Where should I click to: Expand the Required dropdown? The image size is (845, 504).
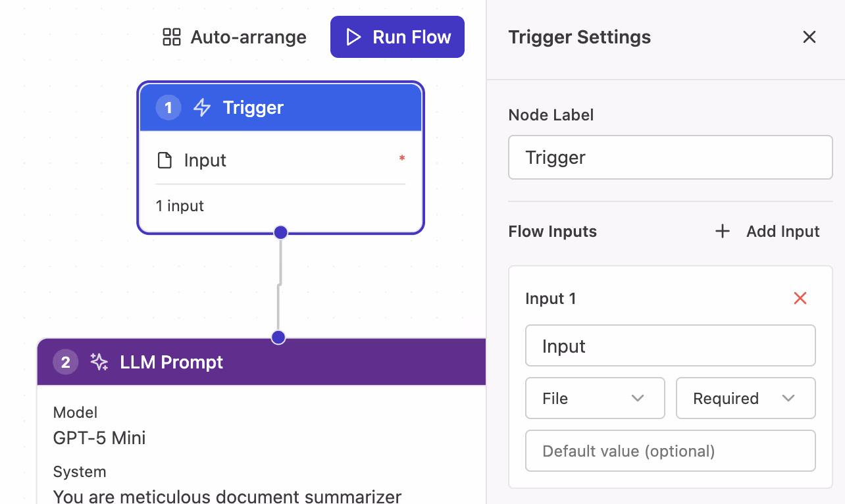[745, 398]
